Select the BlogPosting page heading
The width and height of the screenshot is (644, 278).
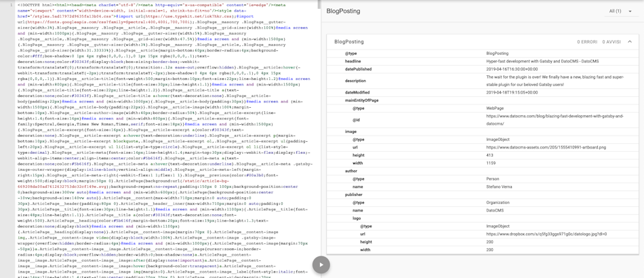point(344,11)
